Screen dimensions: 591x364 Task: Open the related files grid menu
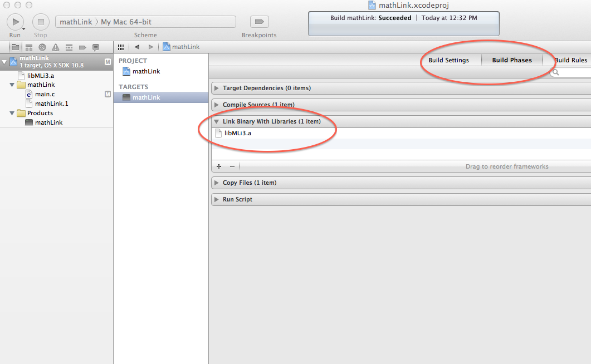pyautogui.click(x=121, y=47)
